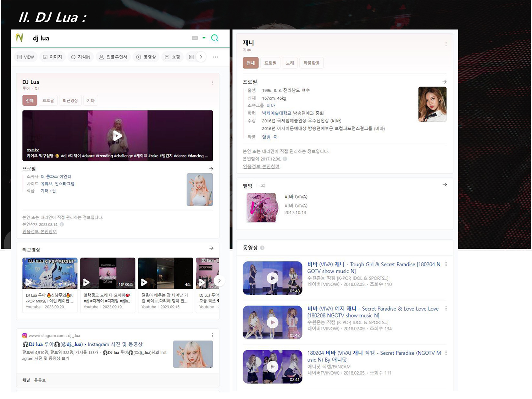Open the on-screen keyboard icon in search bar

pos(195,38)
